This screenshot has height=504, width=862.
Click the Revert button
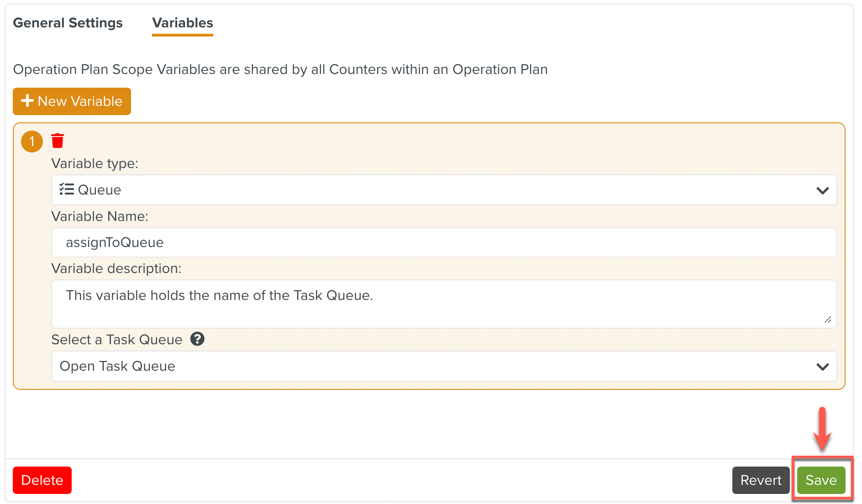761,480
